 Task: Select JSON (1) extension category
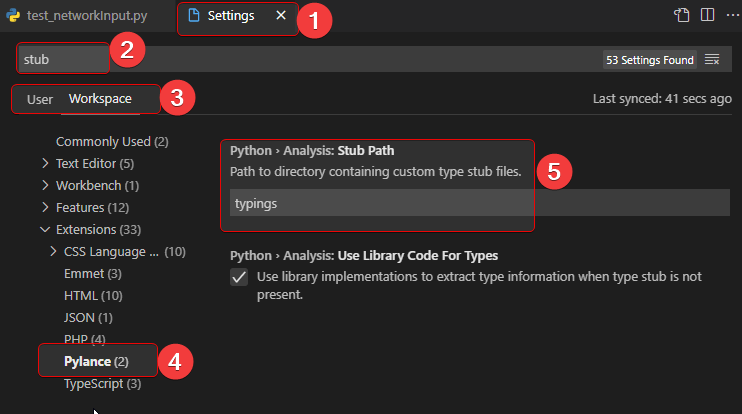click(x=88, y=317)
